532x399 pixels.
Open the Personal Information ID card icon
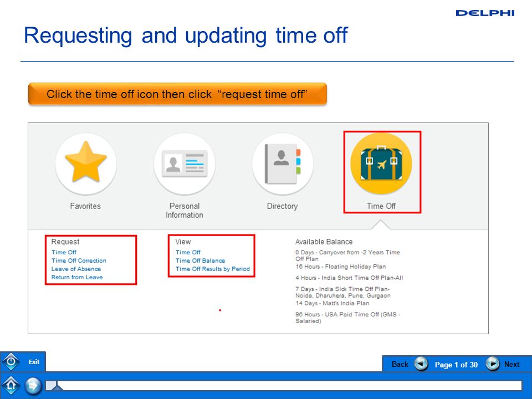pos(184,164)
